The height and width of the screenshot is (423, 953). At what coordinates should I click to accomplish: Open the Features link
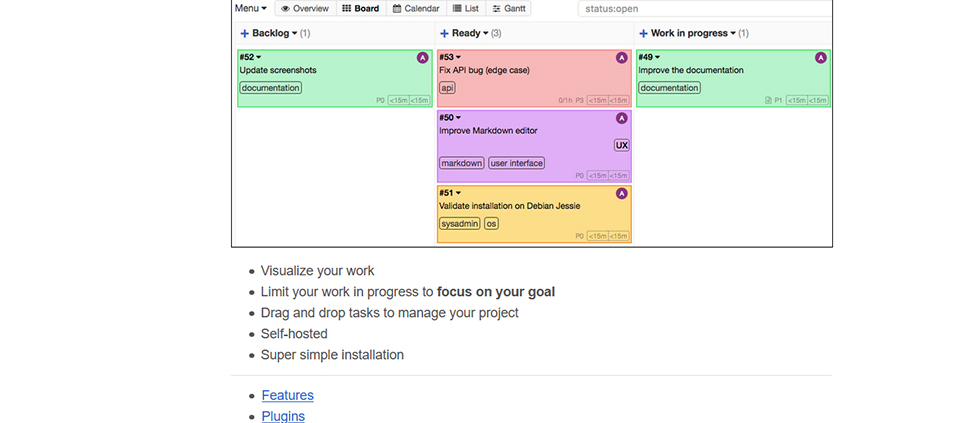(x=287, y=395)
